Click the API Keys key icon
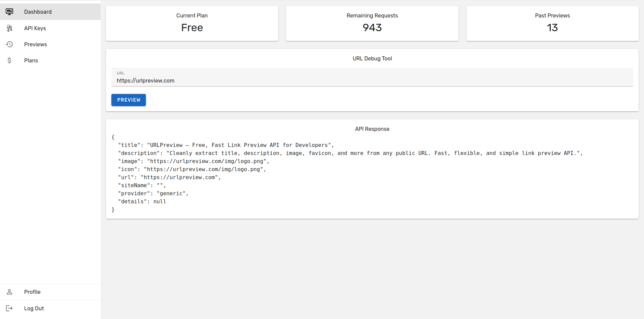The width and height of the screenshot is (644, 319). point(9,28)
